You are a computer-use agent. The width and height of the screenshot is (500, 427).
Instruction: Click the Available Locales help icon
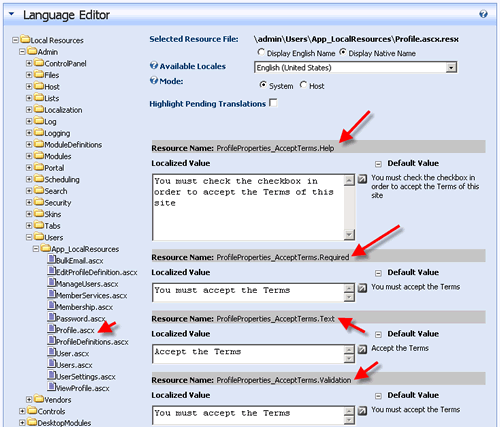click(x=154, y=66)
